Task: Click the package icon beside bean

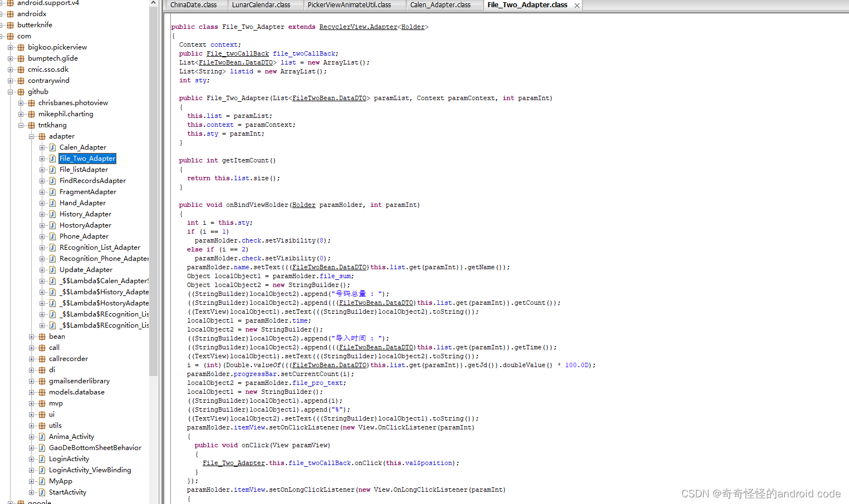Action: [42, 337]
